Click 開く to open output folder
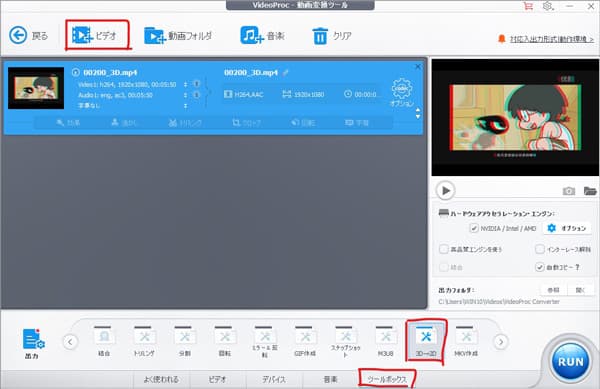The width and height of the screenshot is (600, 389). point(581,290)
